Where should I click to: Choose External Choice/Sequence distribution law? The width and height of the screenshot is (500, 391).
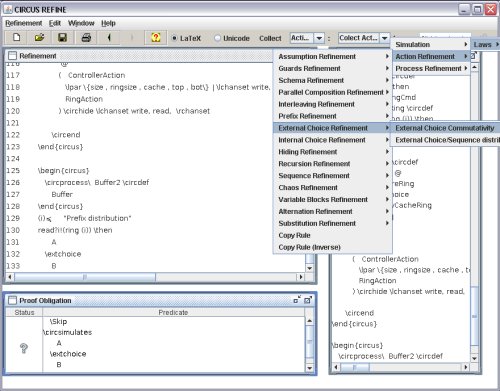[x=446, y=140]
